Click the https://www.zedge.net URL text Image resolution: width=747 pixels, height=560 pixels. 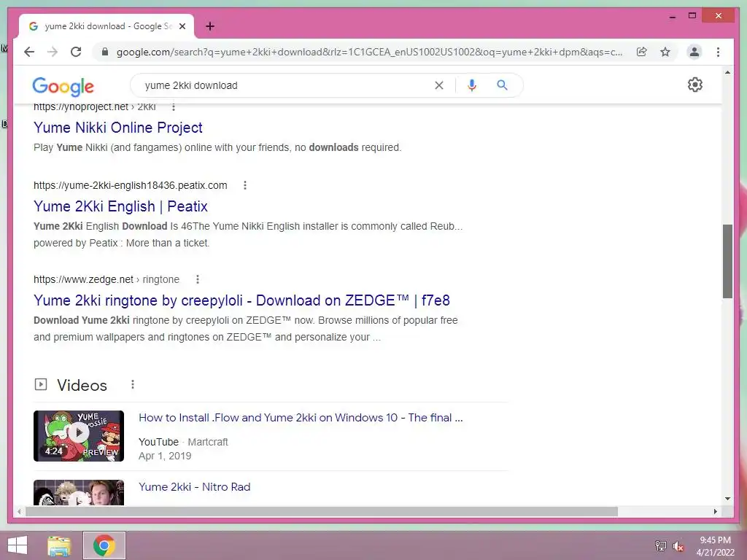tap(83, 279)
